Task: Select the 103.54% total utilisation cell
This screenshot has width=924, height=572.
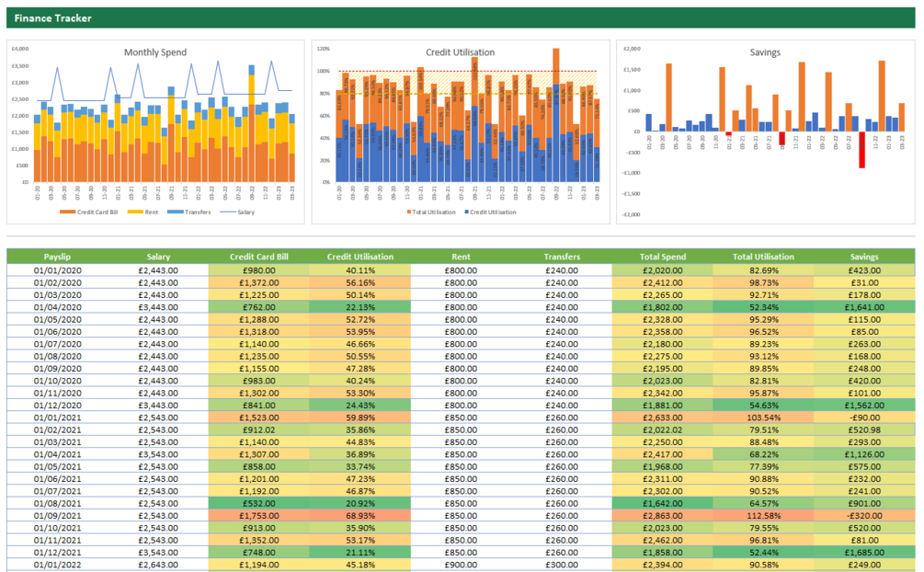Action: click(763, 418)
